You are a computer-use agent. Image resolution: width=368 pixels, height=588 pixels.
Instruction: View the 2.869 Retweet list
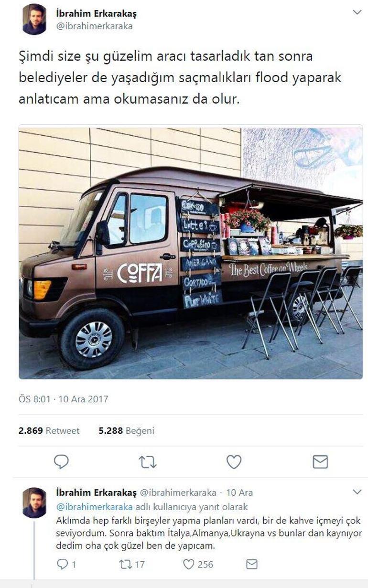tap(49, 430)
